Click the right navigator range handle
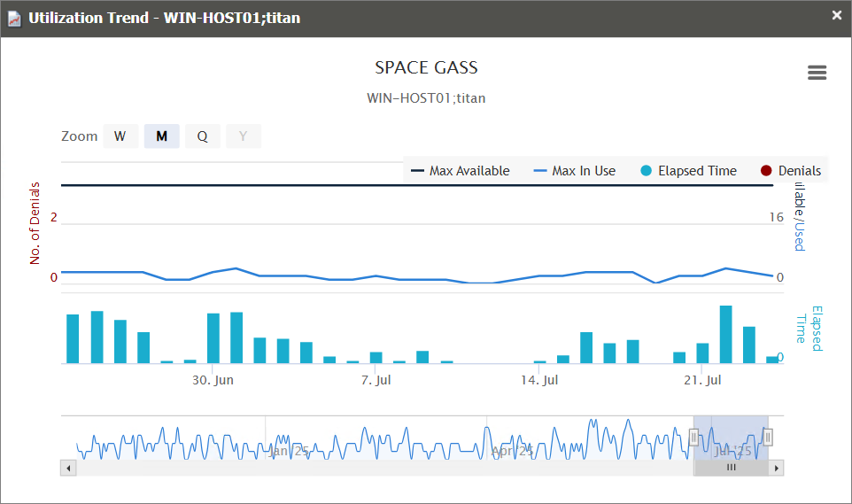 768,438
